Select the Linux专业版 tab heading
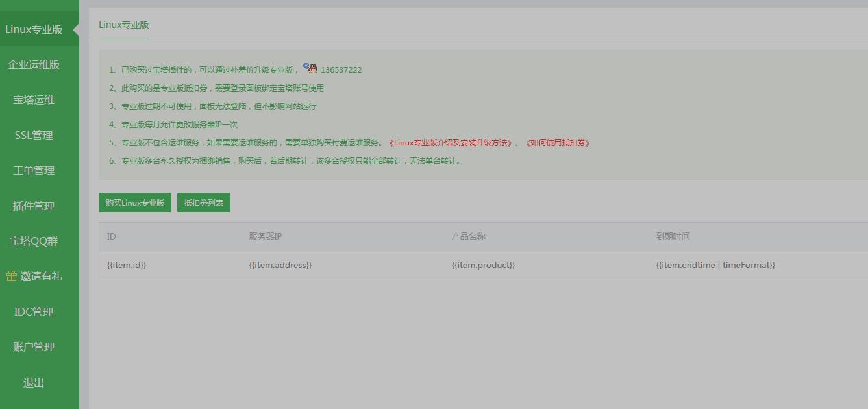This screenshot has width=868, height=409. pos(124,25)
